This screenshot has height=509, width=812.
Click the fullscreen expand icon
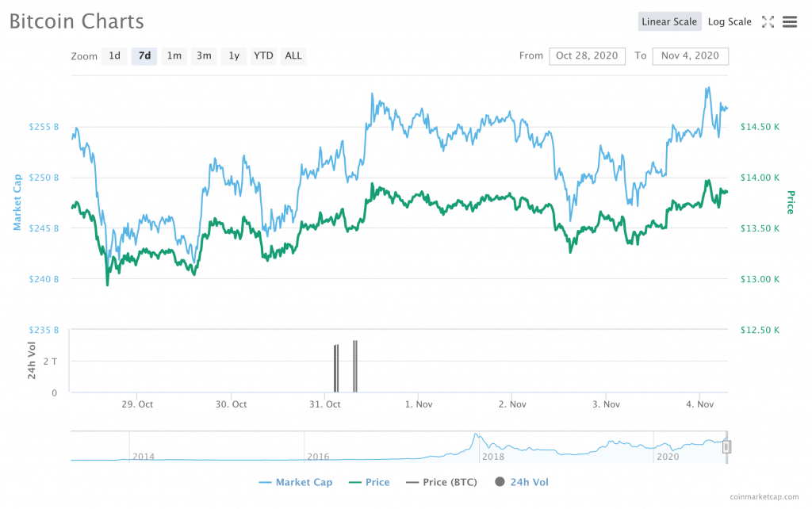click(x=768, y=22)
